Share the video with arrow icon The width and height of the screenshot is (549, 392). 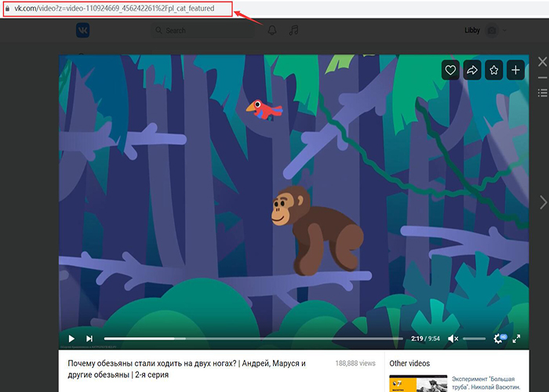[472, 70]
